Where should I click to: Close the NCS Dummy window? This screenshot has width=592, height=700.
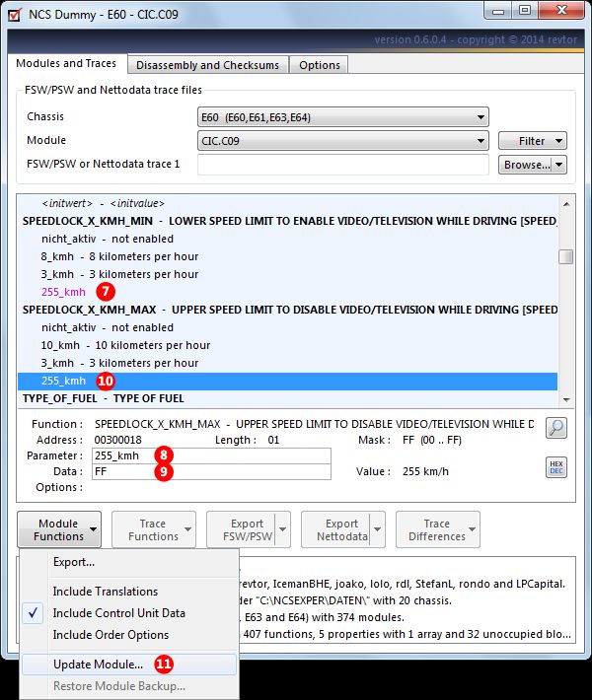tap(561, 11)
